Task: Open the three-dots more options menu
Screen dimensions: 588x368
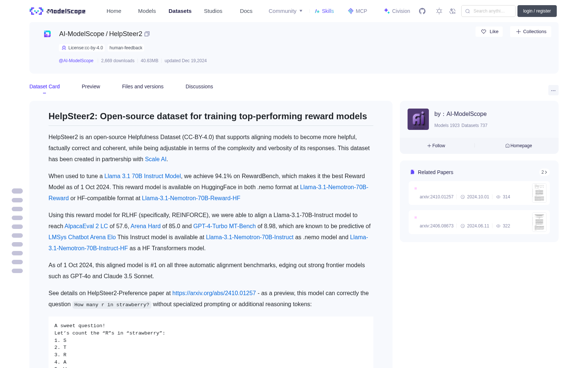Action: 553,90
